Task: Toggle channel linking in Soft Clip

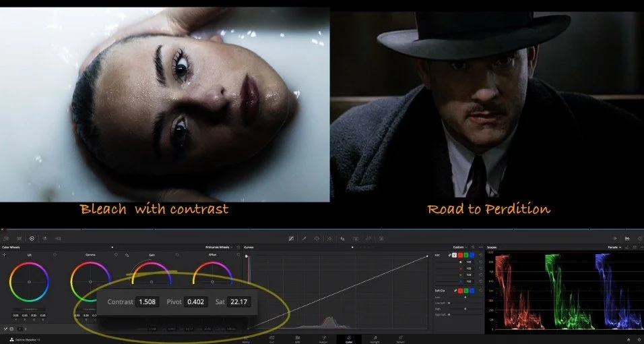Action: [455, 291]
